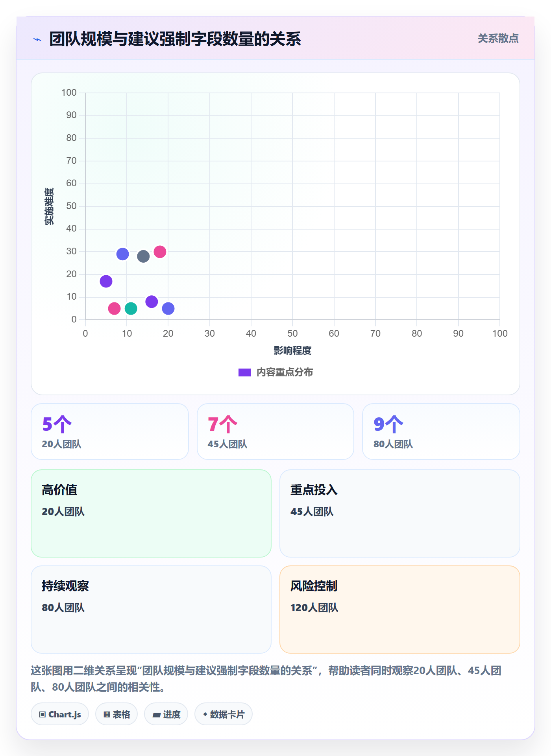The image size is (551, 756).
Task: Click the lightning icon beside the title
Action: tap(37, 39)
